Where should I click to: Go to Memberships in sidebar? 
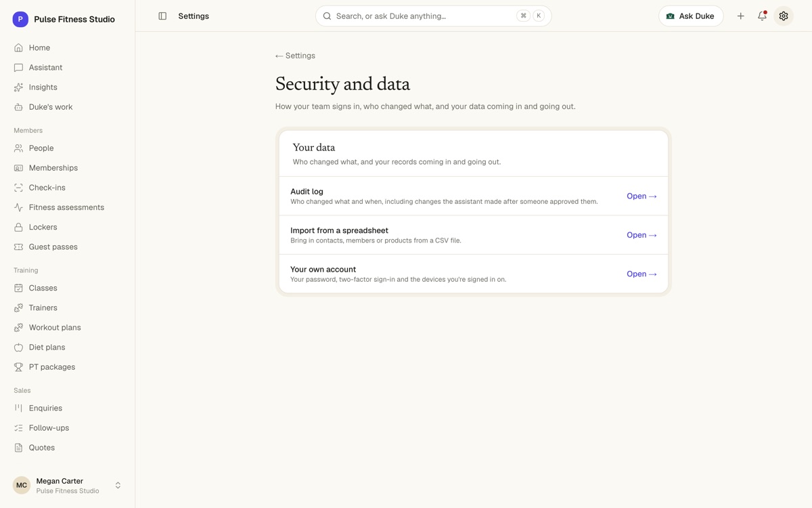point(53,168)
